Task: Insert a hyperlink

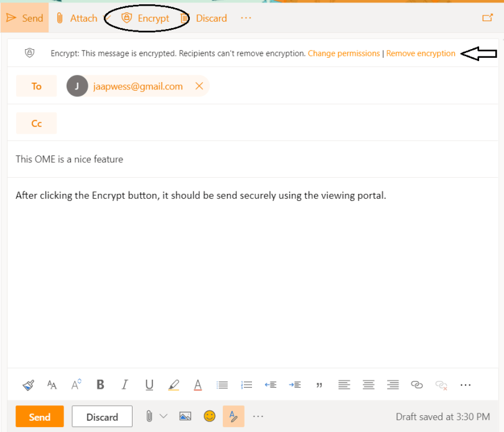Action: (x=417, y=385)
